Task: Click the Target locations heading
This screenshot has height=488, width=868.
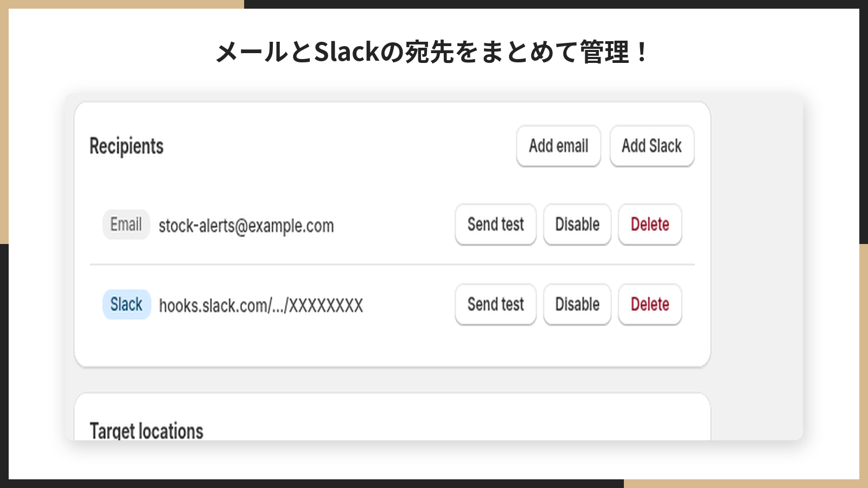Action: [146, 431]
